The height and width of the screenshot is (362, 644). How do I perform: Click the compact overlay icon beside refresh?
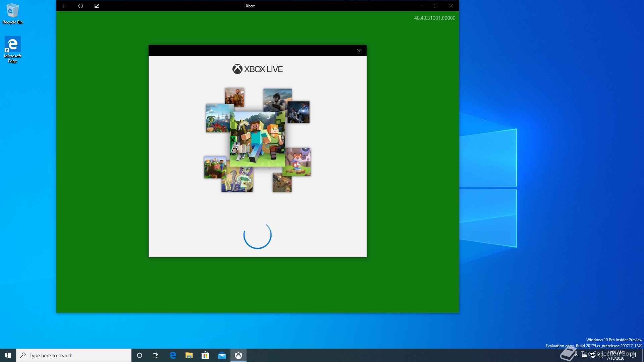(97, 6)
